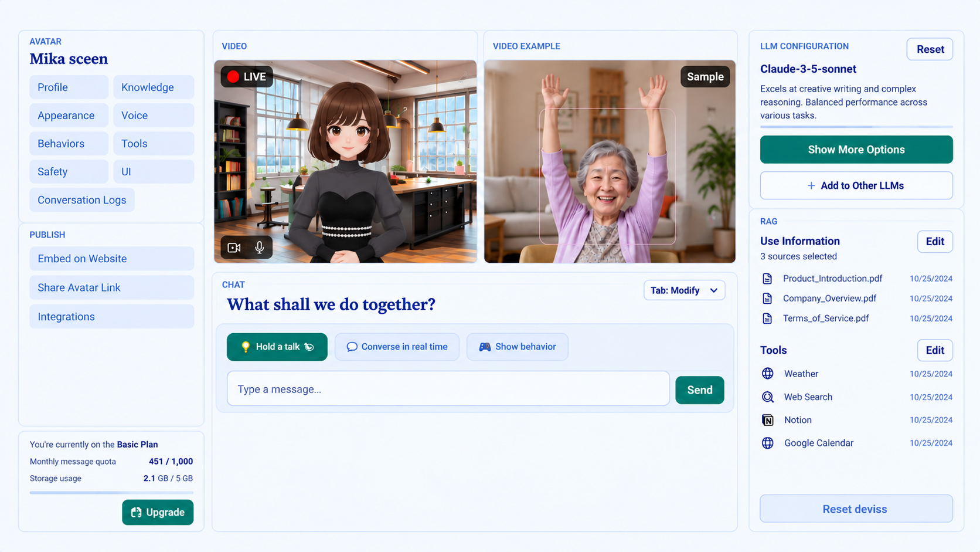Viewport: 980px width, 552px height.
Task: Click the Product_Introduction.pdf document icon
Action: coord(767,279)
